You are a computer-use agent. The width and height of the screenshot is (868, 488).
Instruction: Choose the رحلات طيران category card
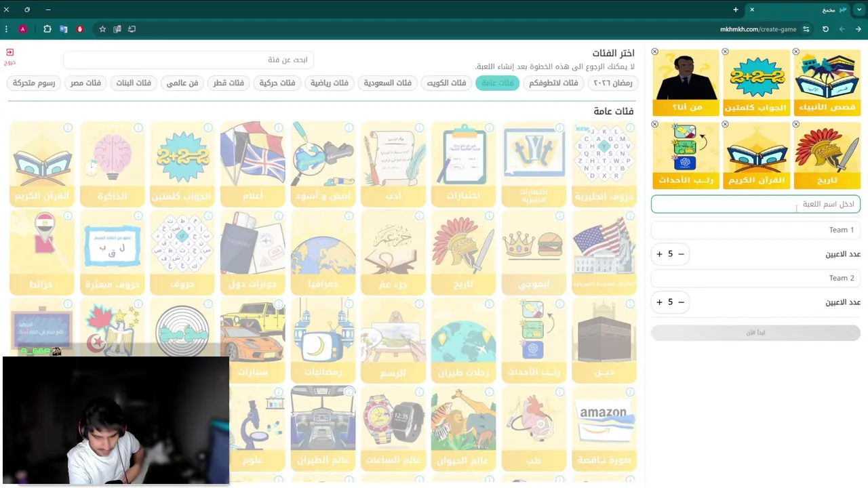tap(463, 341)
